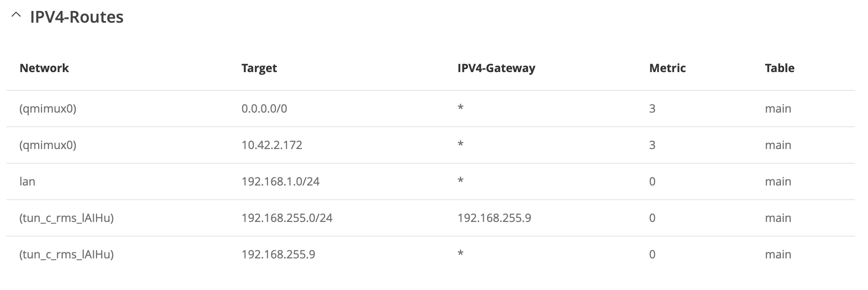Click the IPV4-Routes section title
868x290 pixels.
tap(77, 17)
